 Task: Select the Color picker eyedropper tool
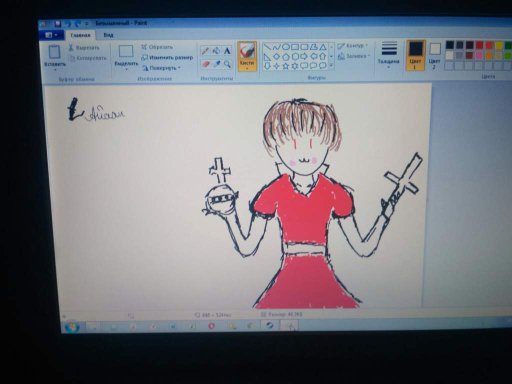(217, 64)
